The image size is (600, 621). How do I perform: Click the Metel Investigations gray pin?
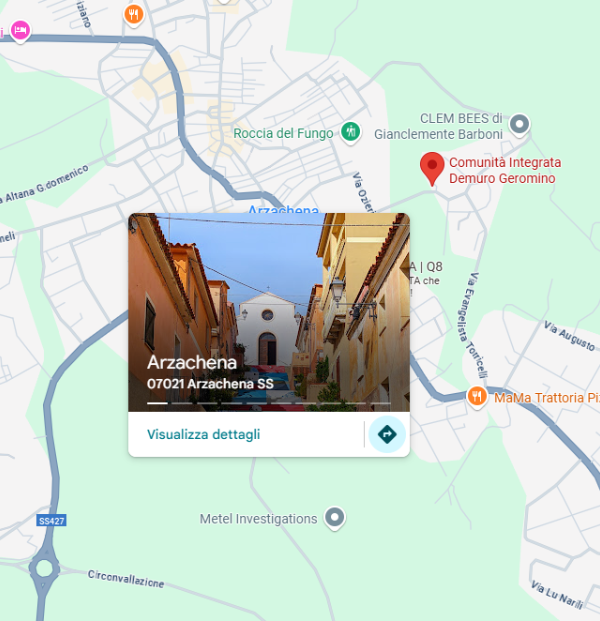click(x=335, y=518)
